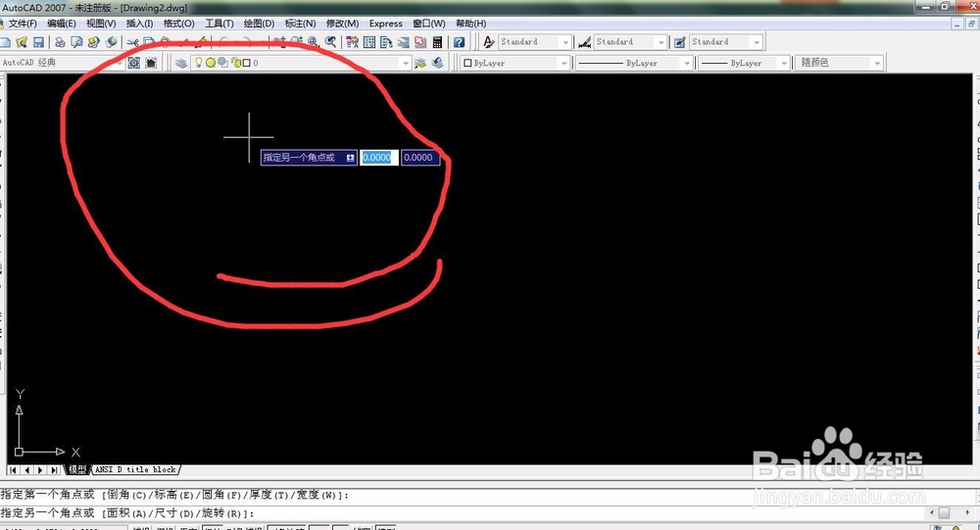980x530 pixels.
Task: Open the 标注(N) menu
Action: (x=300, y=24)
